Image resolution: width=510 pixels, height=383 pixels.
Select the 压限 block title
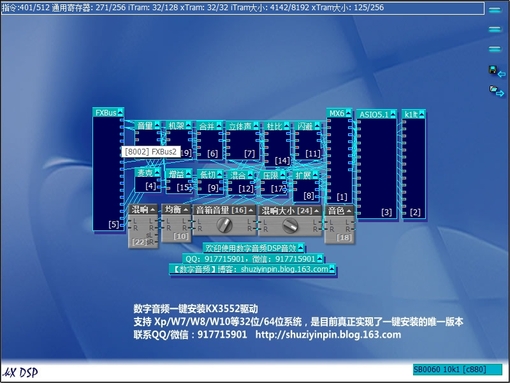click(270, 175)
